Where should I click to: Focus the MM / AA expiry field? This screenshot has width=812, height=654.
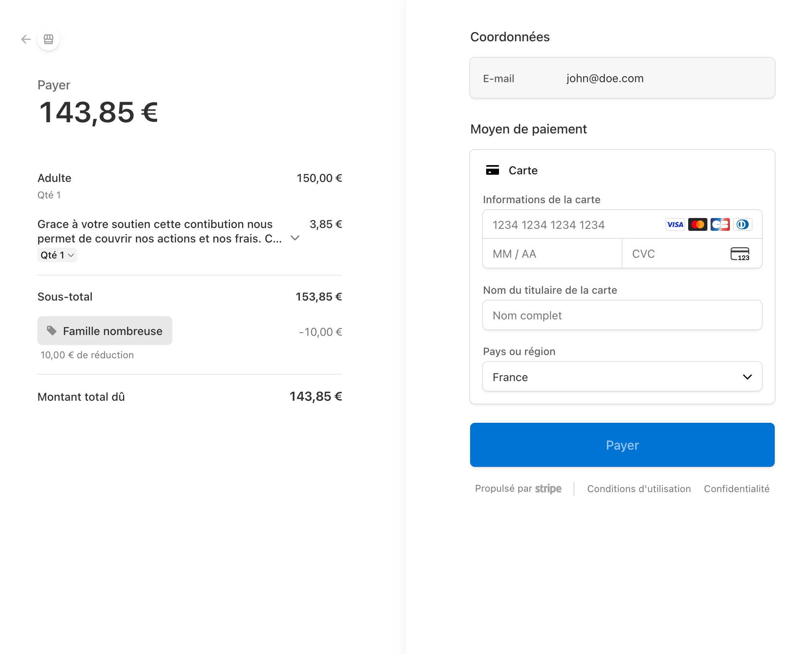click(x=552, y=254)
